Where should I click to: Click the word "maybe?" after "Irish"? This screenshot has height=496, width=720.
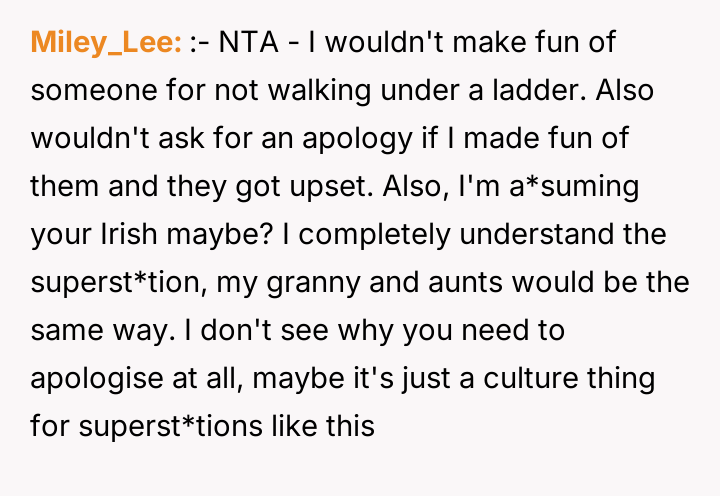coord(236,234)
